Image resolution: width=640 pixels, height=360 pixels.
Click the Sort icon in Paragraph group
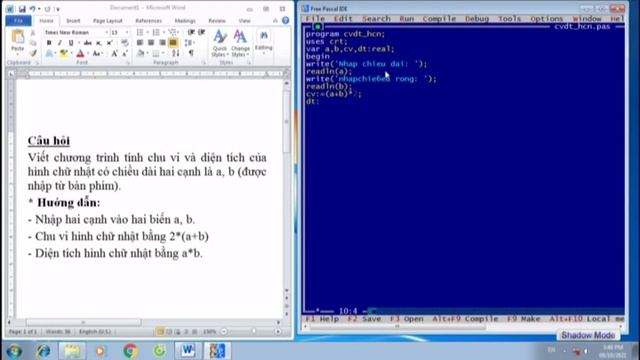[176, 53]
